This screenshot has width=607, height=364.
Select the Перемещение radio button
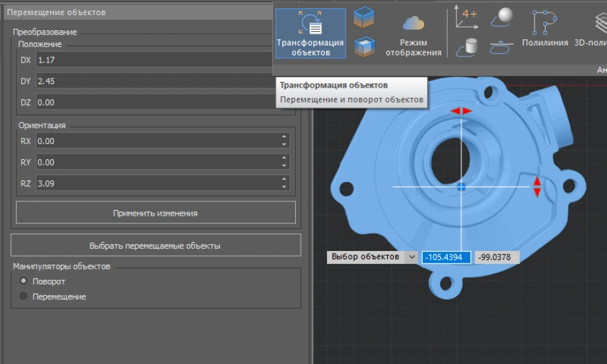click(x=24, y=296)
